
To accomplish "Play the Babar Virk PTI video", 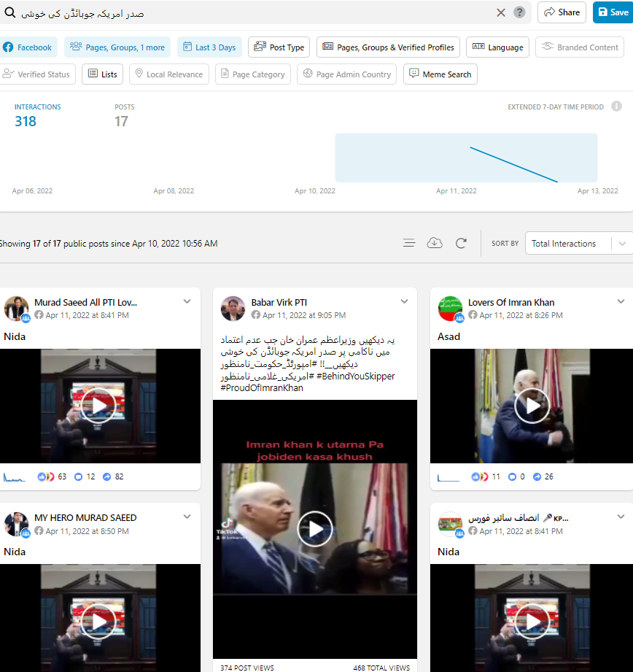I will 315,529.
